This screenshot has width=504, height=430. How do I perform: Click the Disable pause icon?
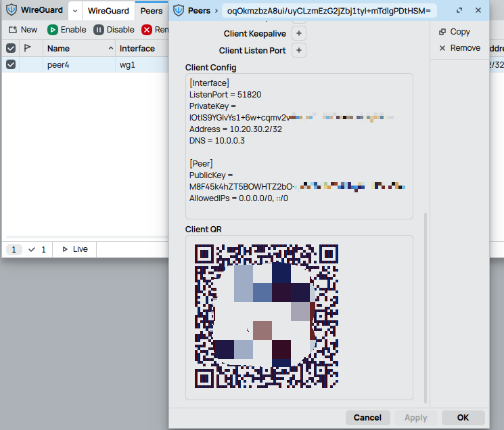99,30
